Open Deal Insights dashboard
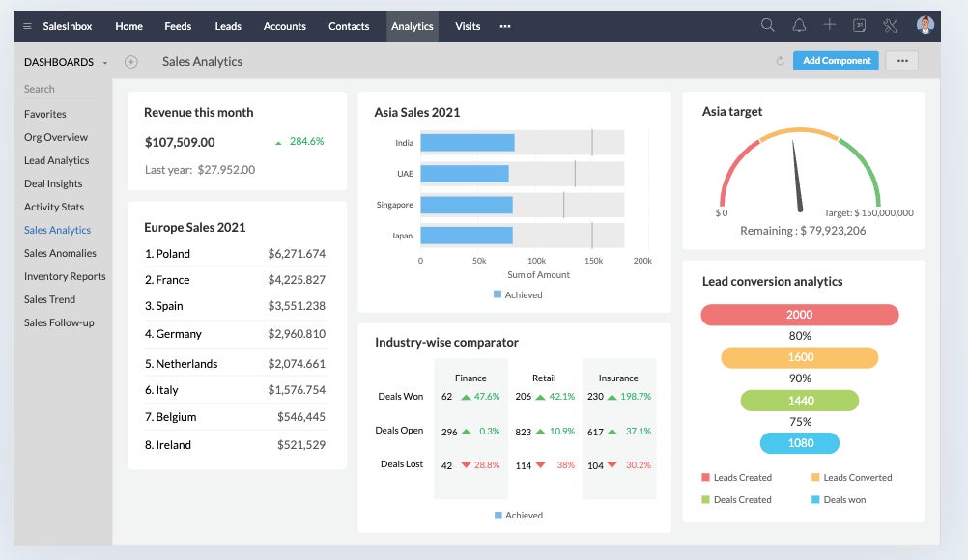Viewport: 968px width, 560px height. (x=53, y=183)
